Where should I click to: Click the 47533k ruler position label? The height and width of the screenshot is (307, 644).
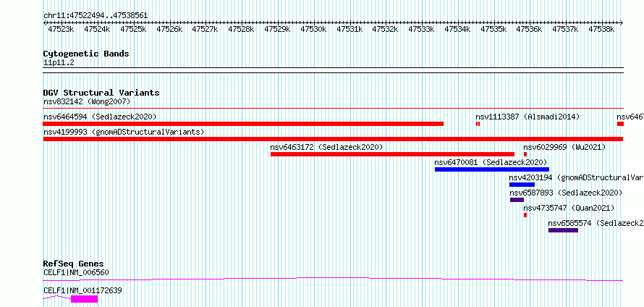click(x=421, y=29)
